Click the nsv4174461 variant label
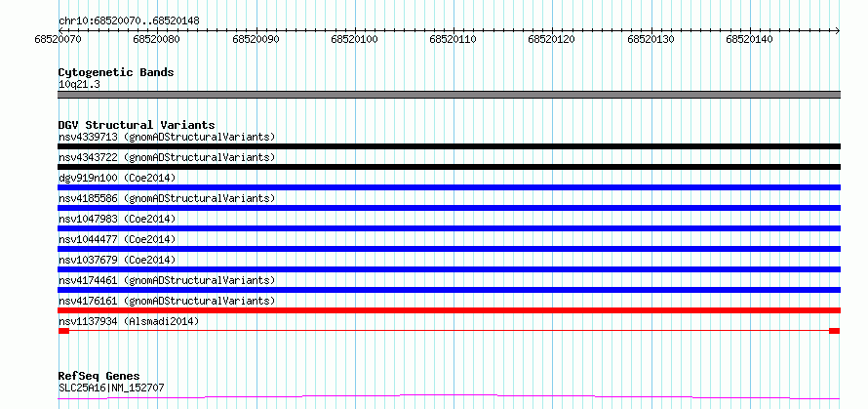 [x=167, y=280]
